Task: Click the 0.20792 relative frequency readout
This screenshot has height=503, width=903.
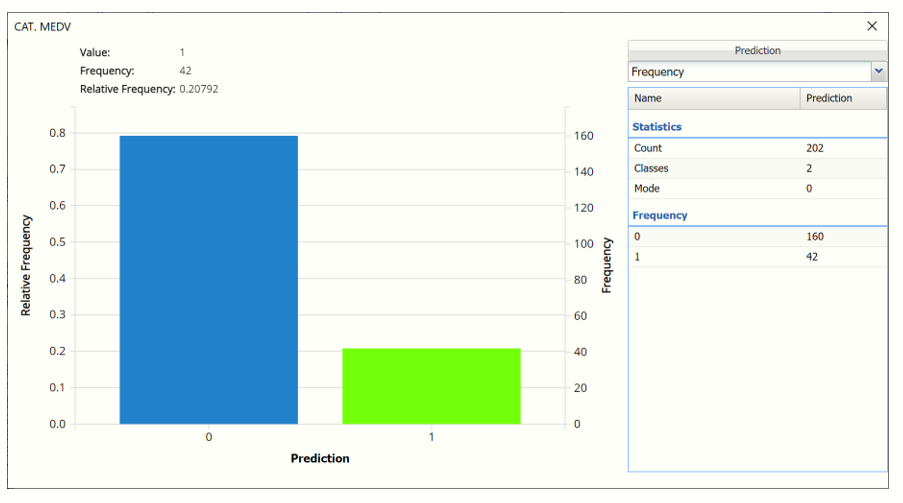Action: pos(198,89)
